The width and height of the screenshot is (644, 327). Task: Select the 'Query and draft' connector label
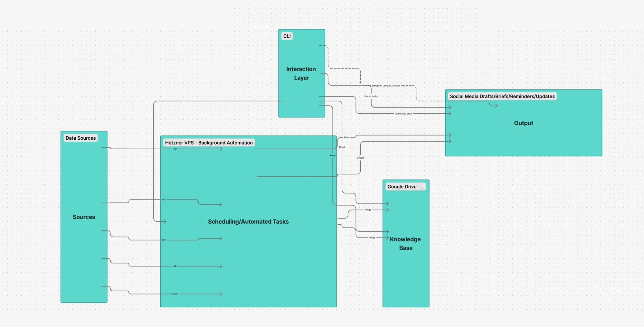(x=403, y=114)
